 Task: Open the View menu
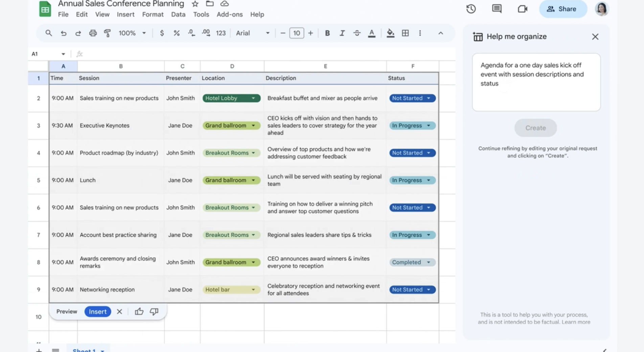102,14
